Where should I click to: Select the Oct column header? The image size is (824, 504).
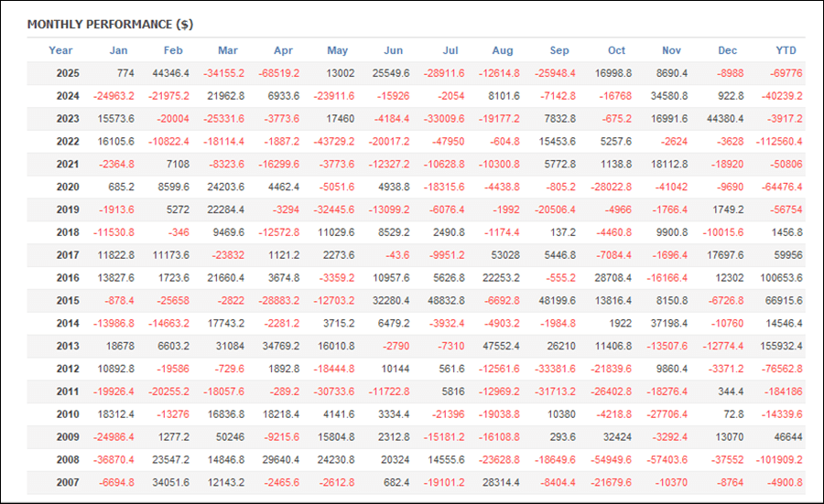pyautogui.click(x=616, y=50)
